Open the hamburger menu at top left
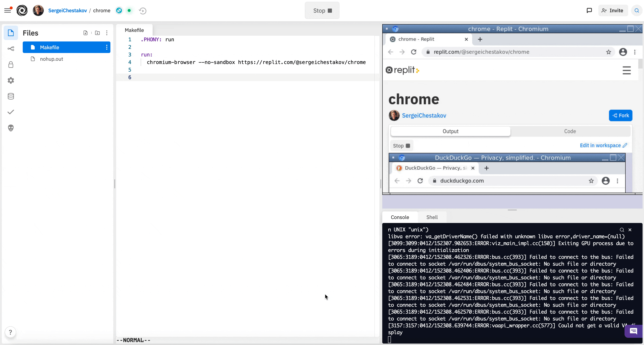Viewport: 644px width, 345px height. click(8, 10)
